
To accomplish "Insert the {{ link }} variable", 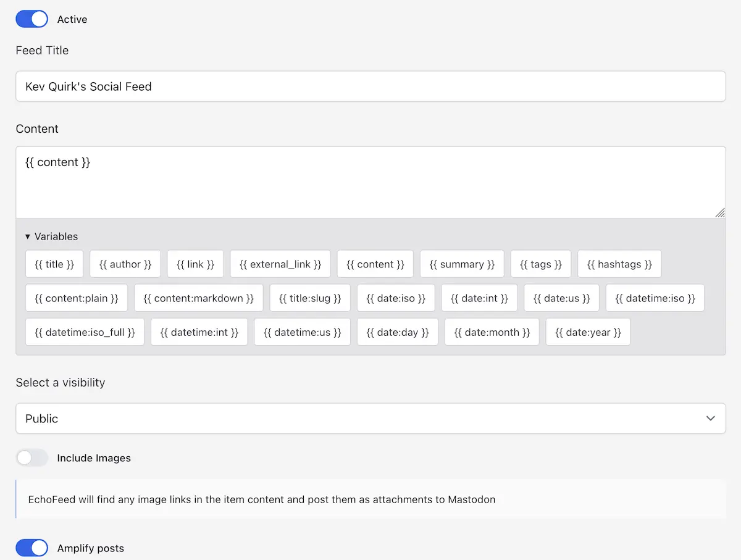I will (195, 264).
